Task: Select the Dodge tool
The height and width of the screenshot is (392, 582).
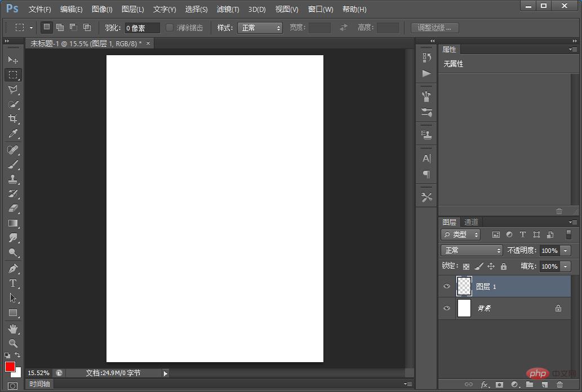Action: (x=13, y=252)
